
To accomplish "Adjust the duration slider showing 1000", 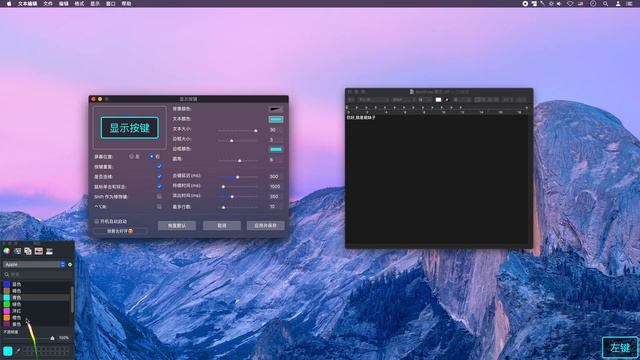I will (x=238, y=187).
